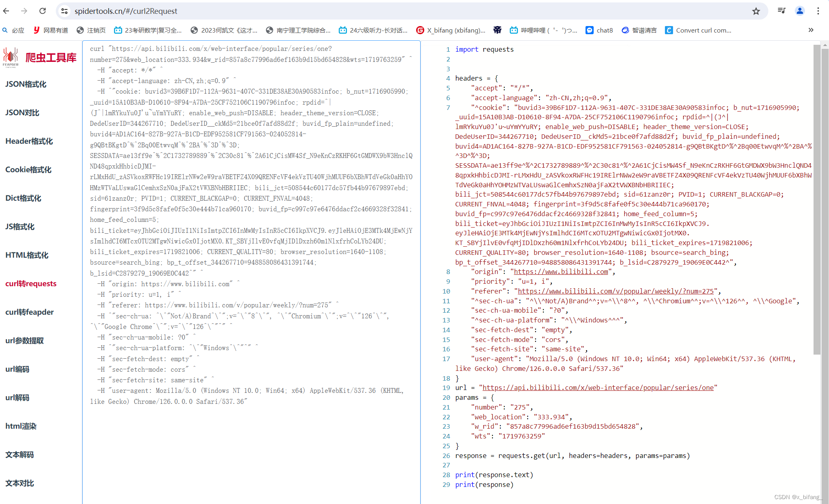Open the site info icon in address bar
This screenshot has width=829, height=504.
64,11
